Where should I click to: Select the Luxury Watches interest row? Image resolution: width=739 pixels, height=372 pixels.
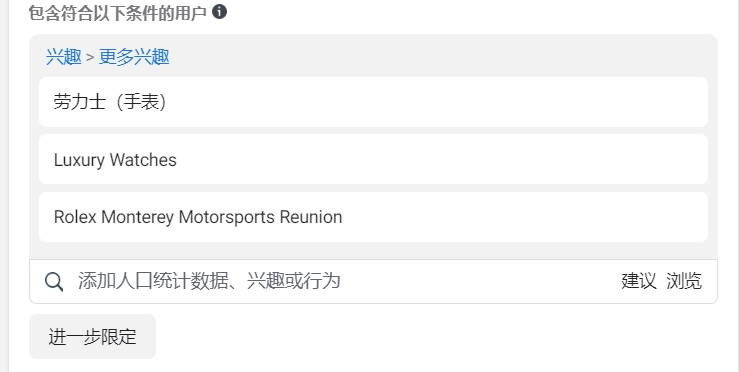pyautogui.click(x=373, y=159)
